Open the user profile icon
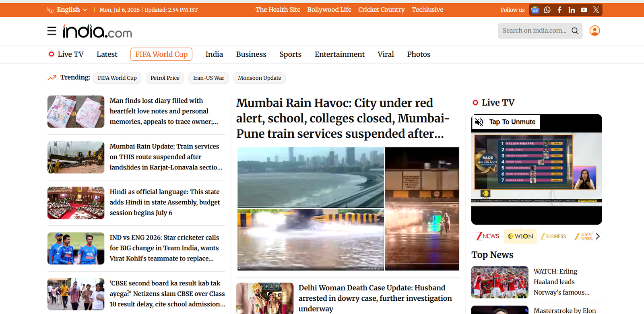The width and height of the screenshot is (644, 314). click(x=594, y=31)
